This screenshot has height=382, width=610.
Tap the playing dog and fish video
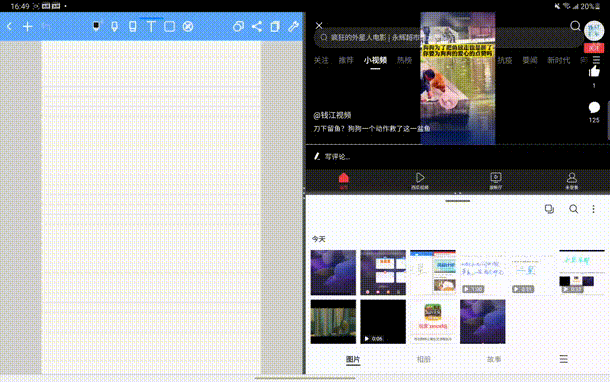[458, 78]
